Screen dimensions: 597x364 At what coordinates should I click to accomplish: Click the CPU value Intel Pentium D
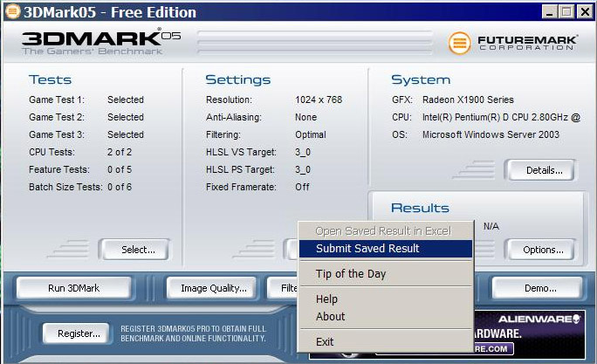click(x=501, y=117)
